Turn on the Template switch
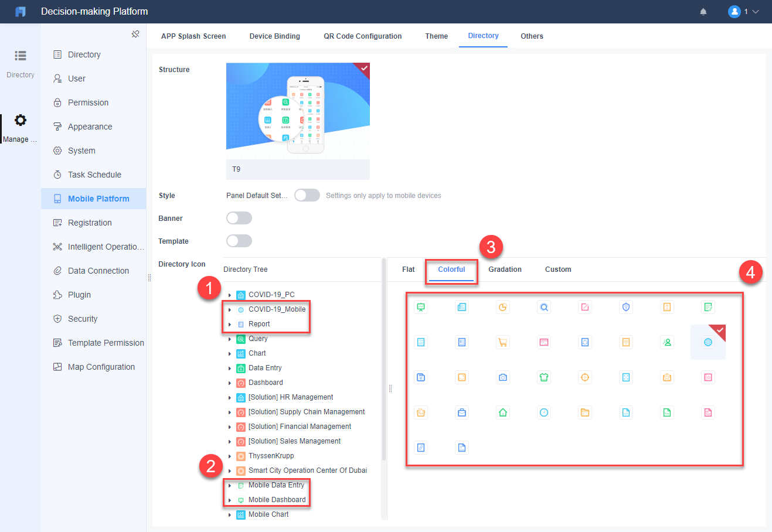Viewport: 772px width, 532px height. coord(239,241)
